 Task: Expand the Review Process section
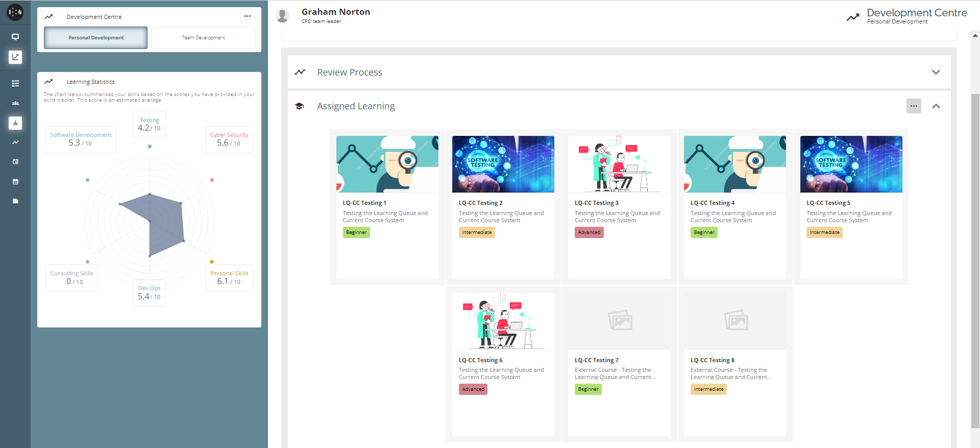coord(936,72)
